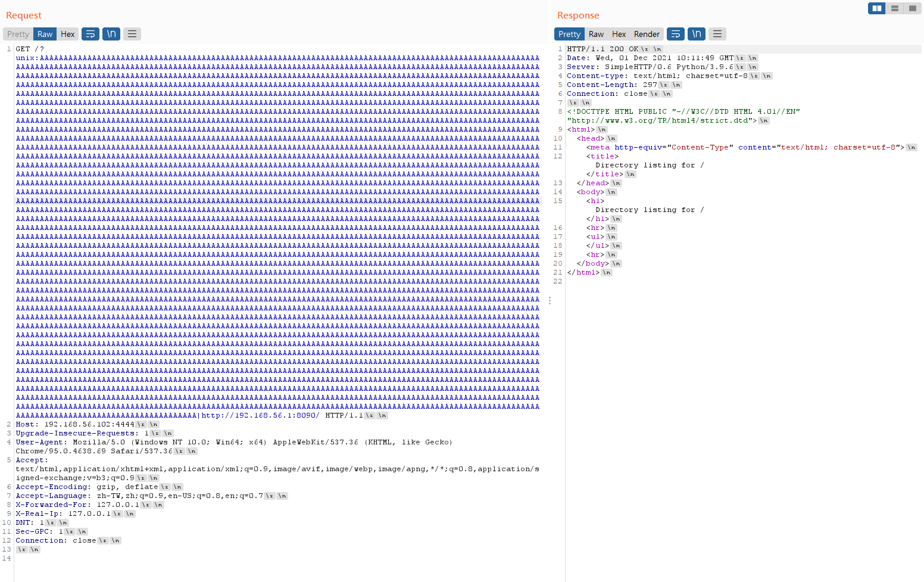Screen dimensions: 924x582
Task: Toggle Pretty formatting for the request
Action: pos(18,33)
